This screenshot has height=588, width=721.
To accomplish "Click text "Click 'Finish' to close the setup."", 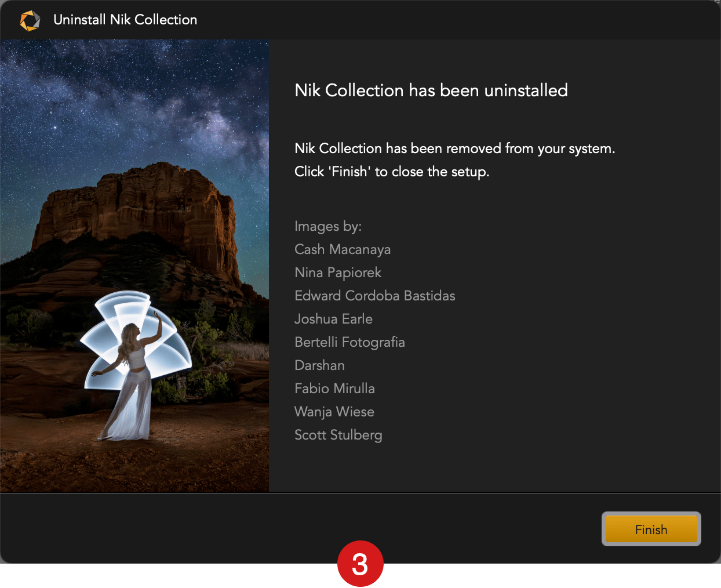I will [392, 172].
